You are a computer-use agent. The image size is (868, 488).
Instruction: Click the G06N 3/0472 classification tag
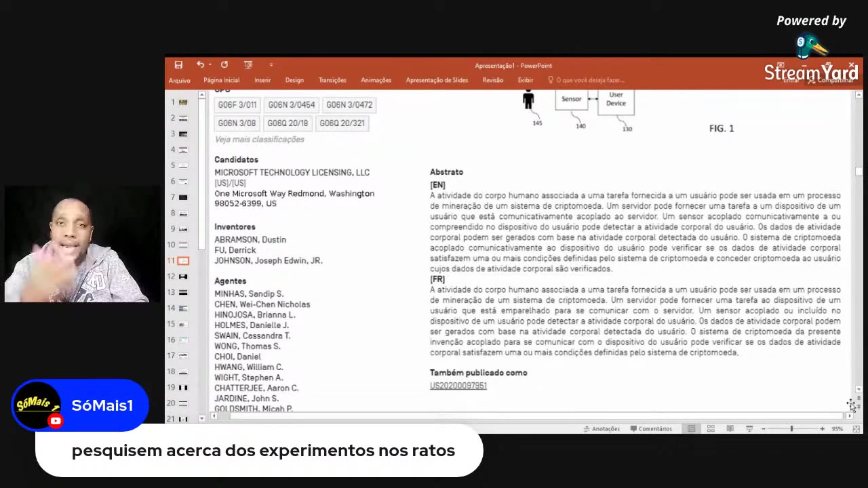349,105
